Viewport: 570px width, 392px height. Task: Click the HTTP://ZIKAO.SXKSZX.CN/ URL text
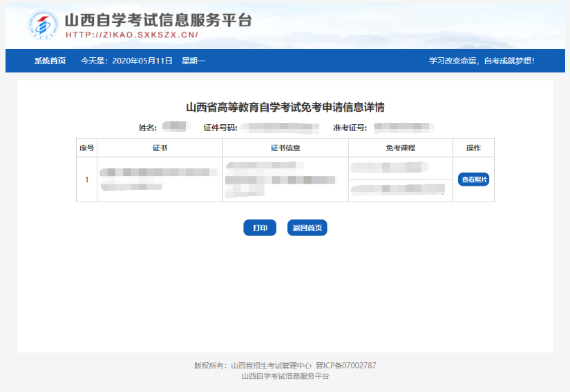point(132,35)
